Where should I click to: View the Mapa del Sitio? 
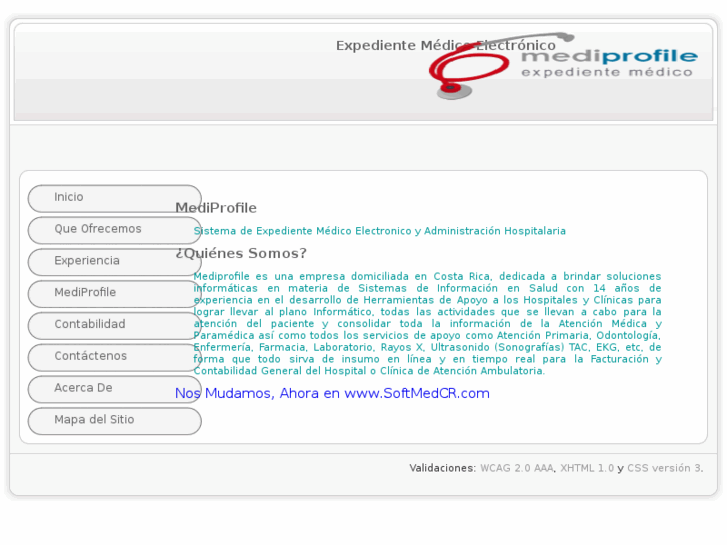[115, 421]
